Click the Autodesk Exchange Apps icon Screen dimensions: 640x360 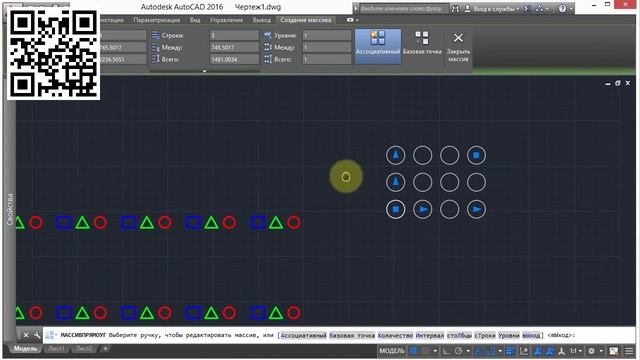pyautogui.click(x=527, y=9)
